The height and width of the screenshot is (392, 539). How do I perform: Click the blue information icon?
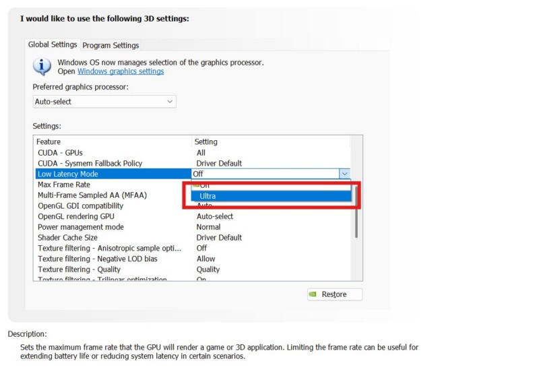point(42,66)
